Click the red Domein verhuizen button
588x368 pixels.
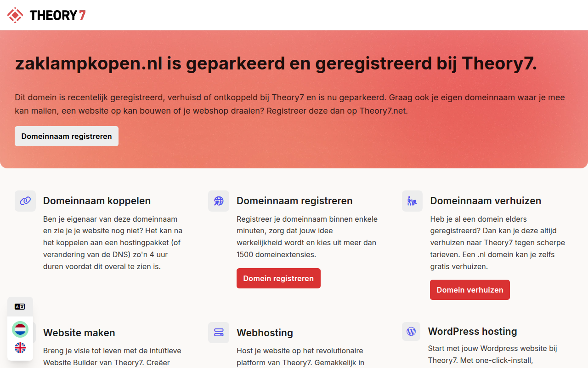point(470,290)
